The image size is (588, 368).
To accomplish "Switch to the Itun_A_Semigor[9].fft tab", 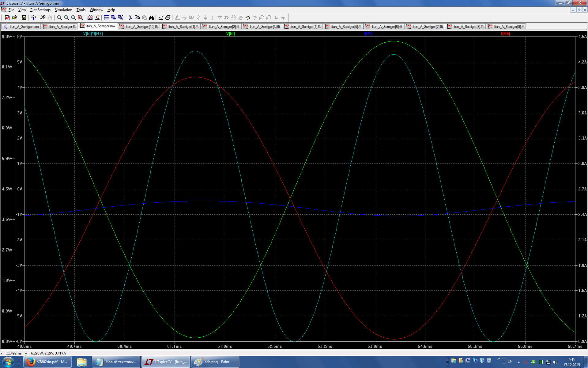I will click(x=507, y=27).
